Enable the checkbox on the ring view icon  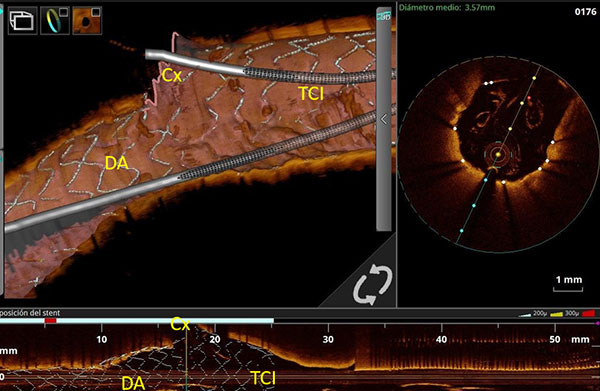click(x=64, y=12)
